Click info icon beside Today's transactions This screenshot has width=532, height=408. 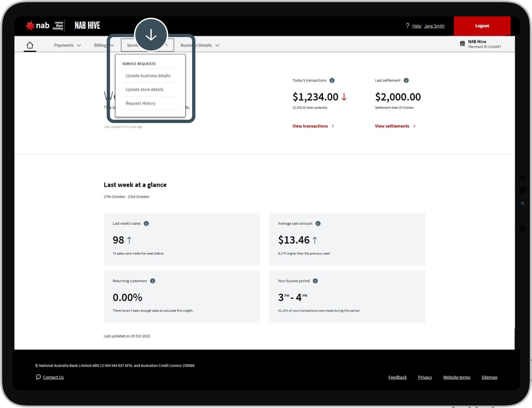click(332, 80)
